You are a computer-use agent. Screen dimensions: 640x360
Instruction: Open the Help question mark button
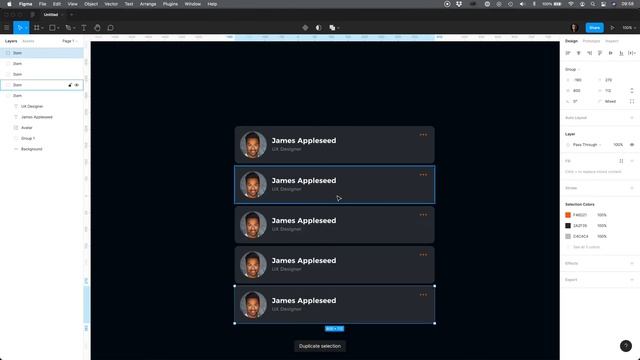click(x=626, y=346)
